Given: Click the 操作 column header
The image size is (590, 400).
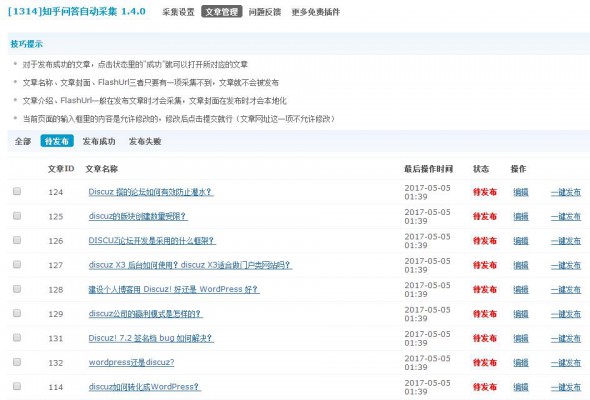Looking at the screenshot, I should (x=518, y=169).
